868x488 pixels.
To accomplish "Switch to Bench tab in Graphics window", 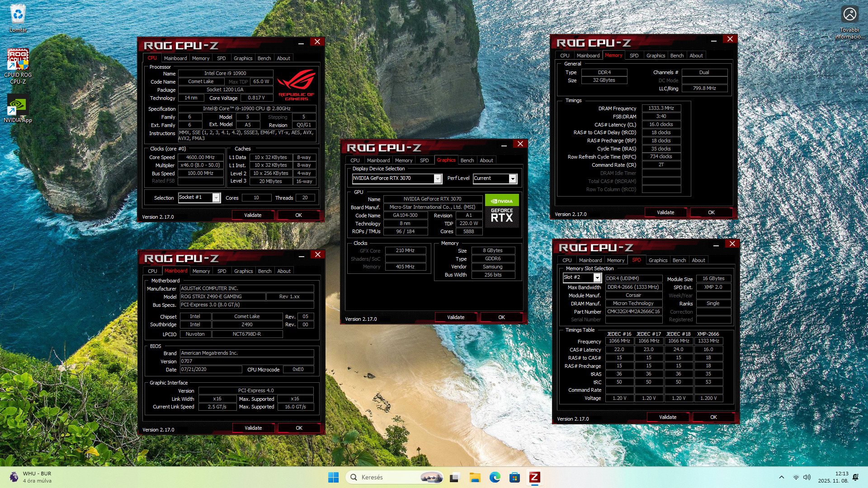I will point(467,160).
